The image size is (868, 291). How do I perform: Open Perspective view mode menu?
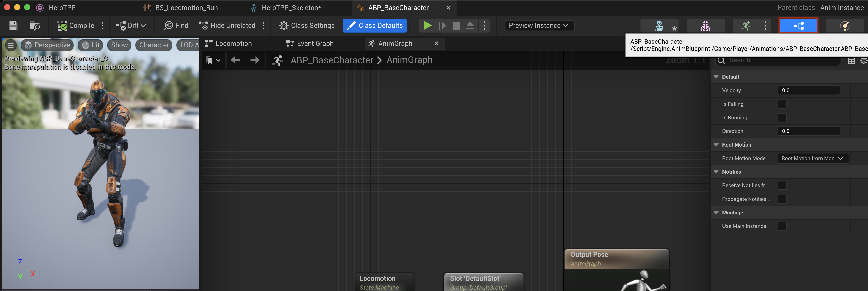tap(47, 45)
